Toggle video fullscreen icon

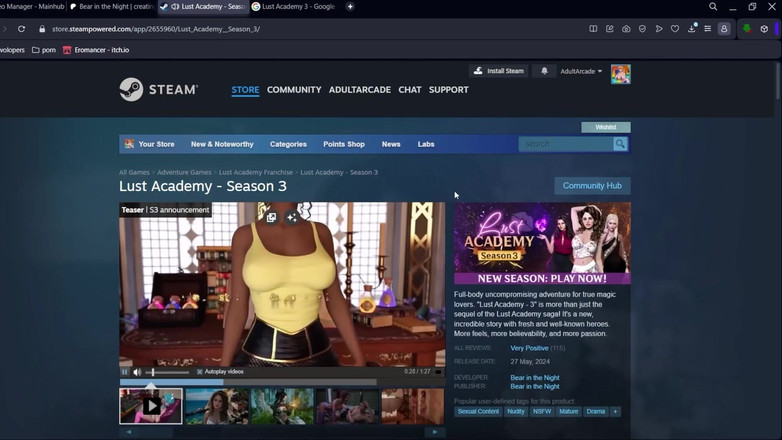[x=438, y=372]
